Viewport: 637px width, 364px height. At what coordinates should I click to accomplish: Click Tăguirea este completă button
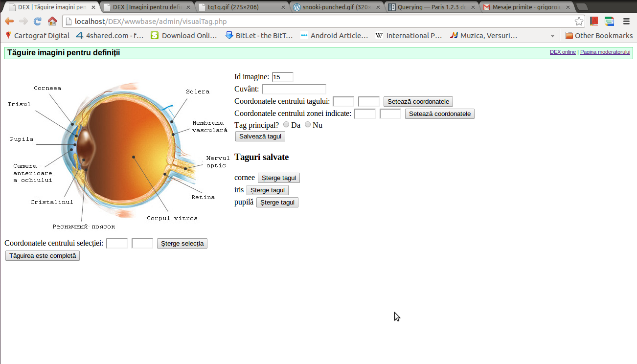coord(43,256)
